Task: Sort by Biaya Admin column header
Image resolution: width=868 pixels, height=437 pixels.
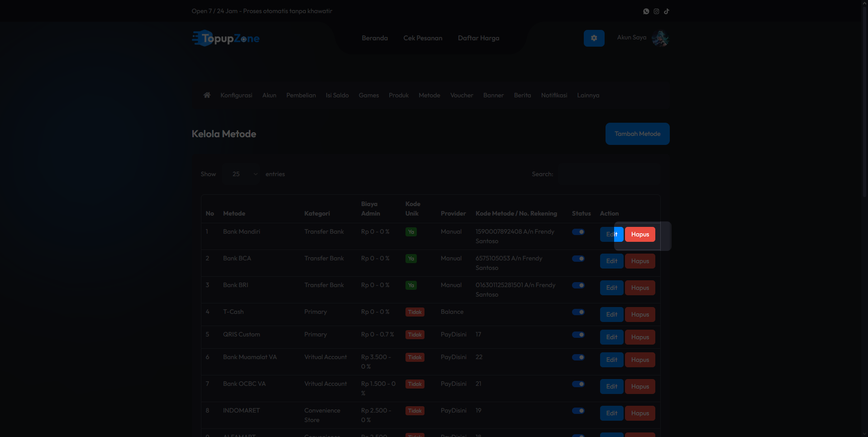Action: 371,209
